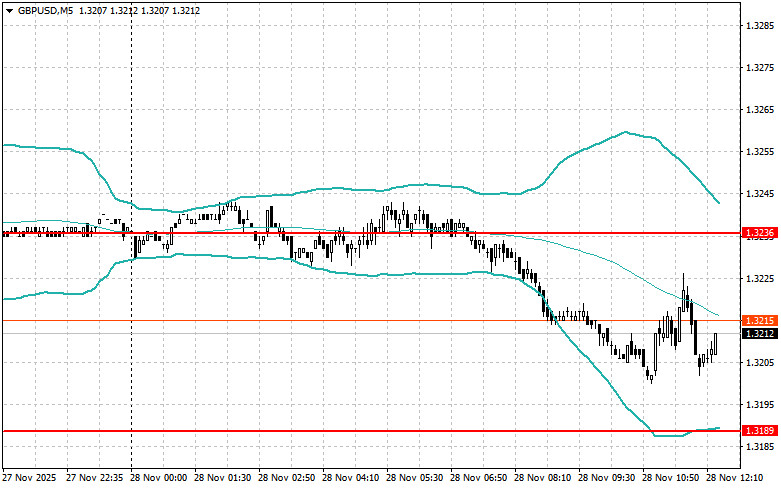Screen dimensions: 781x489
Task: Click the 1.3185 price scale value
Action: coord(761,447)
